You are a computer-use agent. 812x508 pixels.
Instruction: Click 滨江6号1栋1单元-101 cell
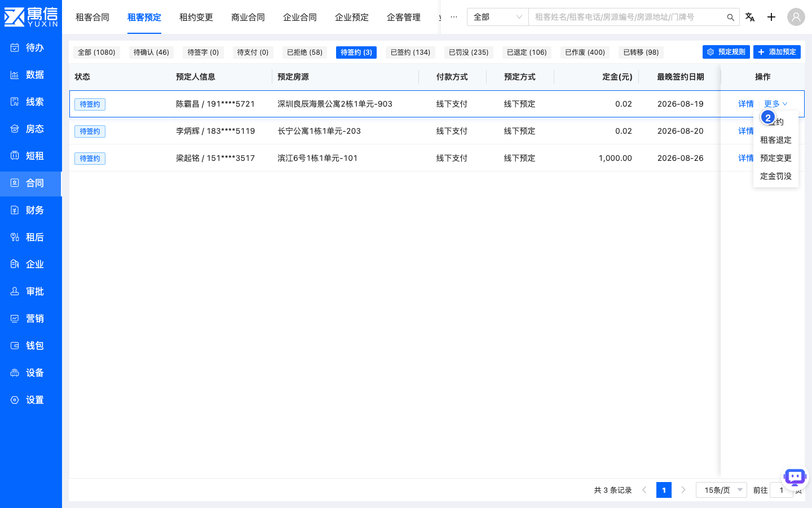(317, 158)
